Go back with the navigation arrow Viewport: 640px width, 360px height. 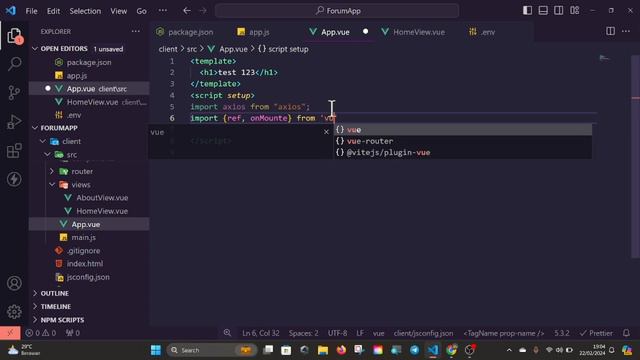coord(187,11)
